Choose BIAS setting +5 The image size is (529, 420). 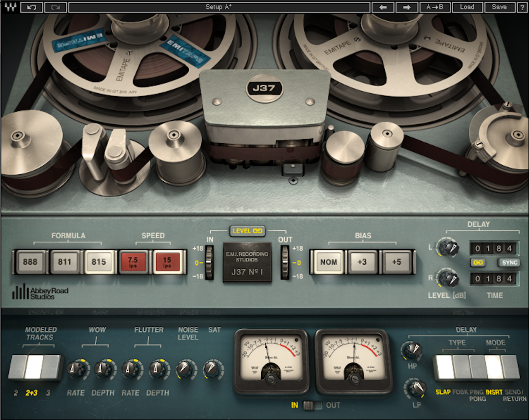click(398, 261)
